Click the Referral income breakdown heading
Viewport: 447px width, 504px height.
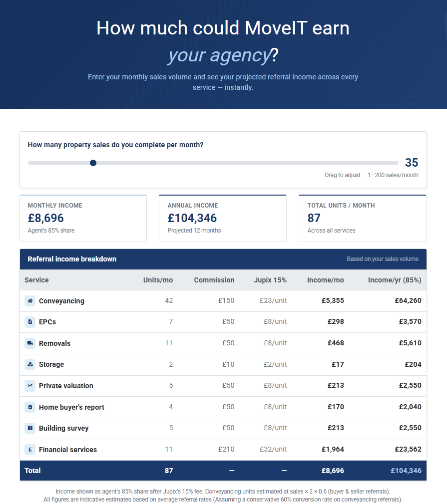[x=72, y=259]
